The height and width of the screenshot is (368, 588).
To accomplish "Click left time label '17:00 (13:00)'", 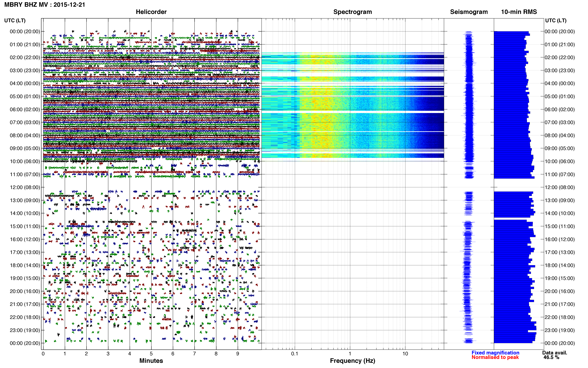I will tap(25, 252).
